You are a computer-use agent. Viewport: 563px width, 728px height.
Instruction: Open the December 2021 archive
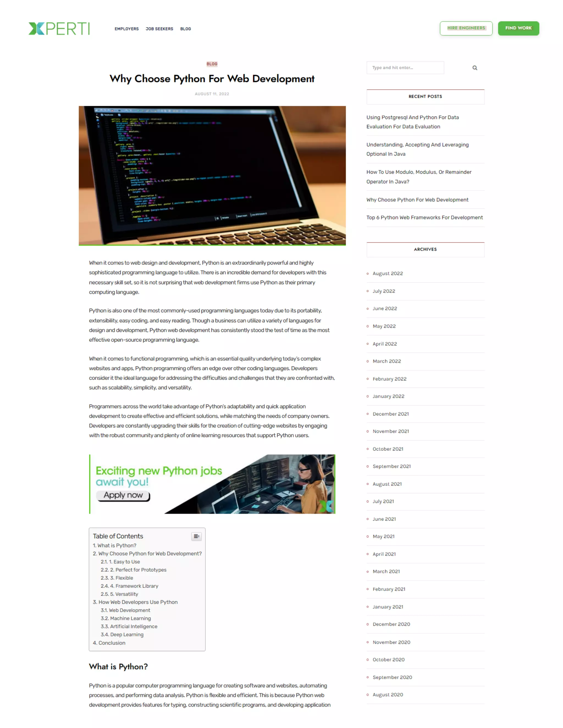[391, 414]
